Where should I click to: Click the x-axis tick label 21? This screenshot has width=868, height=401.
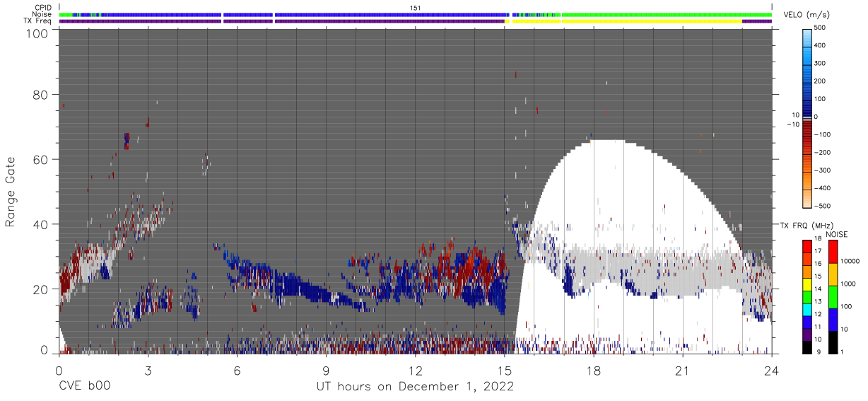(x=682, y=369)
